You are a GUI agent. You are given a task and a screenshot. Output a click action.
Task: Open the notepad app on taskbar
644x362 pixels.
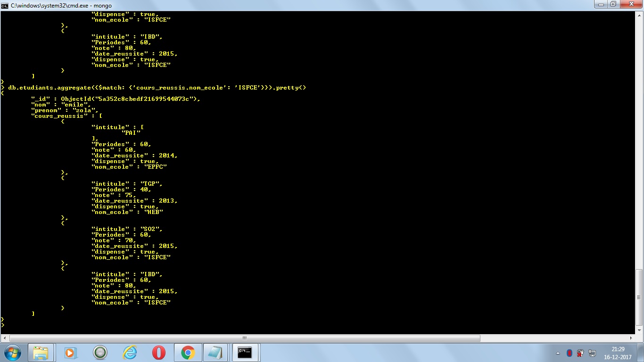[x=216, y=353]
